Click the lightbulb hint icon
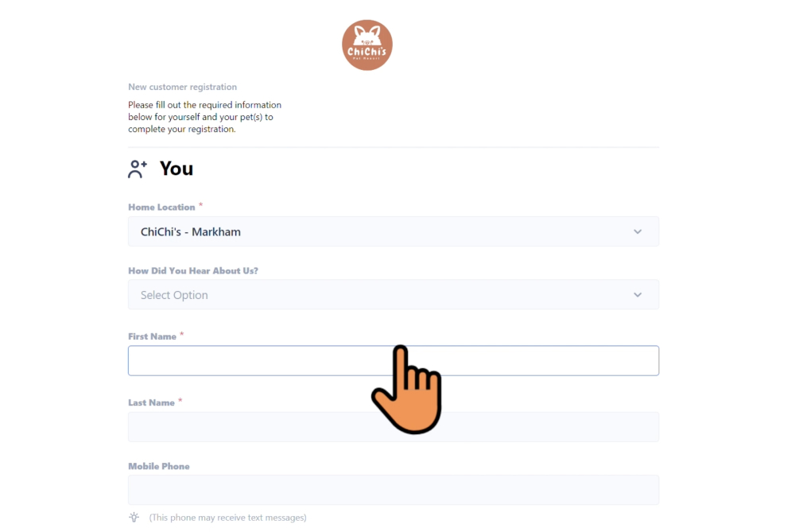 [134, 518]
